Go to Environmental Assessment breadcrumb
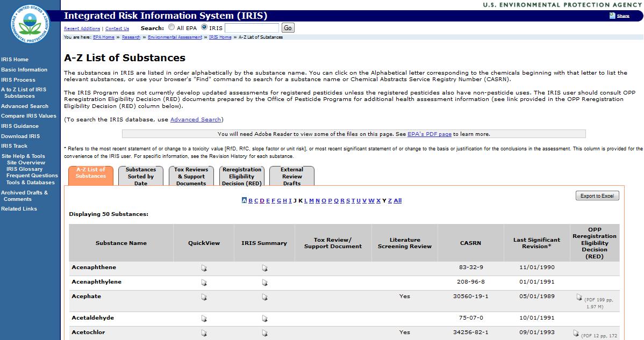This screenshot has width=644, height=340. (175, 37)
